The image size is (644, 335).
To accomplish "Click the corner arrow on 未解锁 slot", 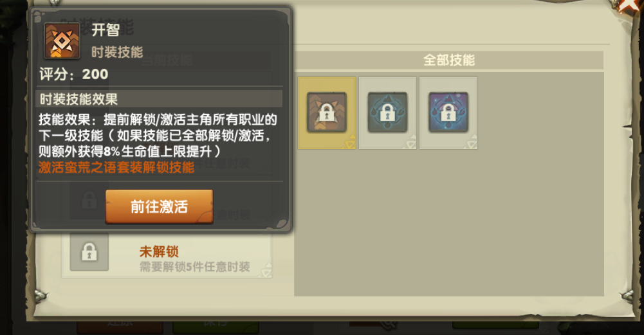I will click(x=266, y=271).
